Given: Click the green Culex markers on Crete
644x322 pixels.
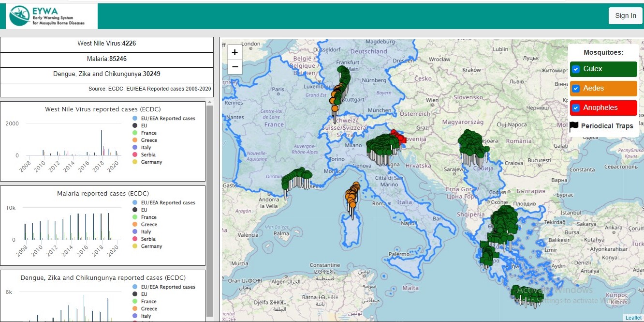Looking at the screenshot, I should 527,294.
